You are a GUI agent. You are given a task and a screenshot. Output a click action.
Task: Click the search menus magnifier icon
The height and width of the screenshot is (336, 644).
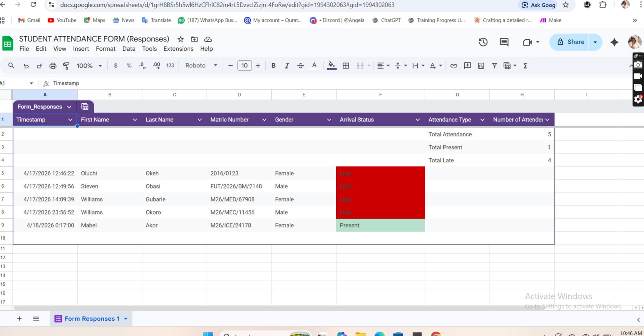tap(11, 65)
